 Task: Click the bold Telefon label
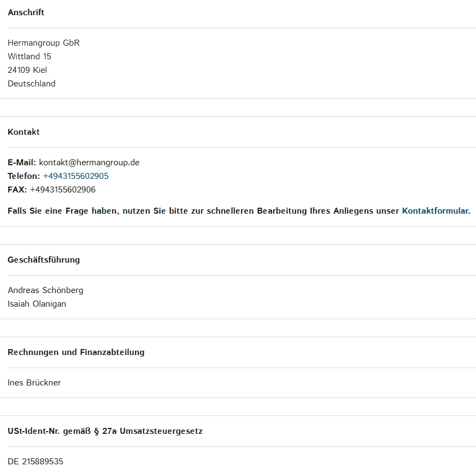24,176
